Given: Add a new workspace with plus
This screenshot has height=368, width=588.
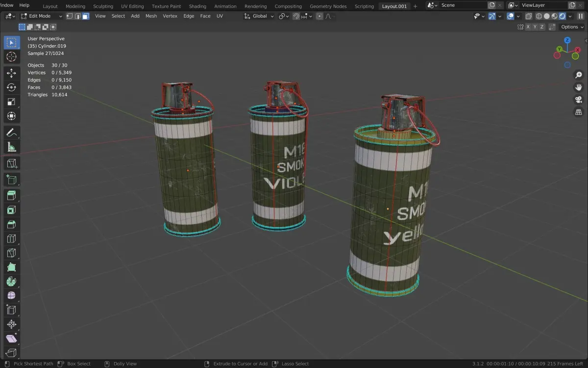Looking at the screenshot, I should coord(416,6).
